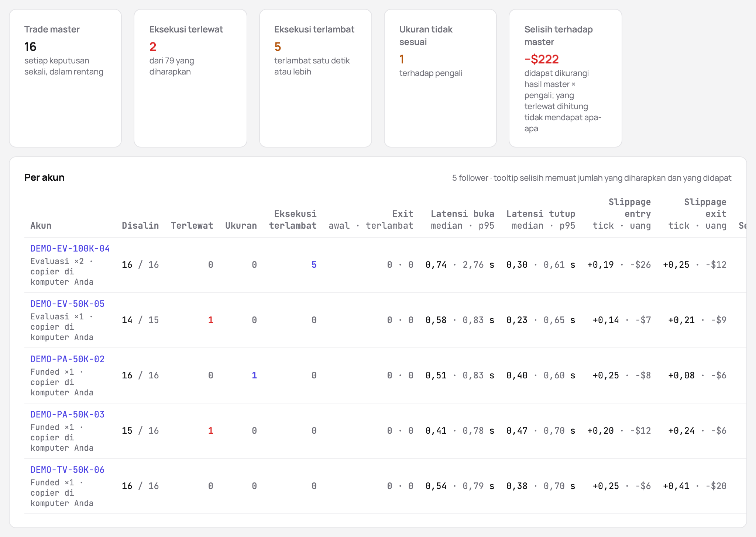Click open latency 0,74 · 2,76 s

coord(460,265)
